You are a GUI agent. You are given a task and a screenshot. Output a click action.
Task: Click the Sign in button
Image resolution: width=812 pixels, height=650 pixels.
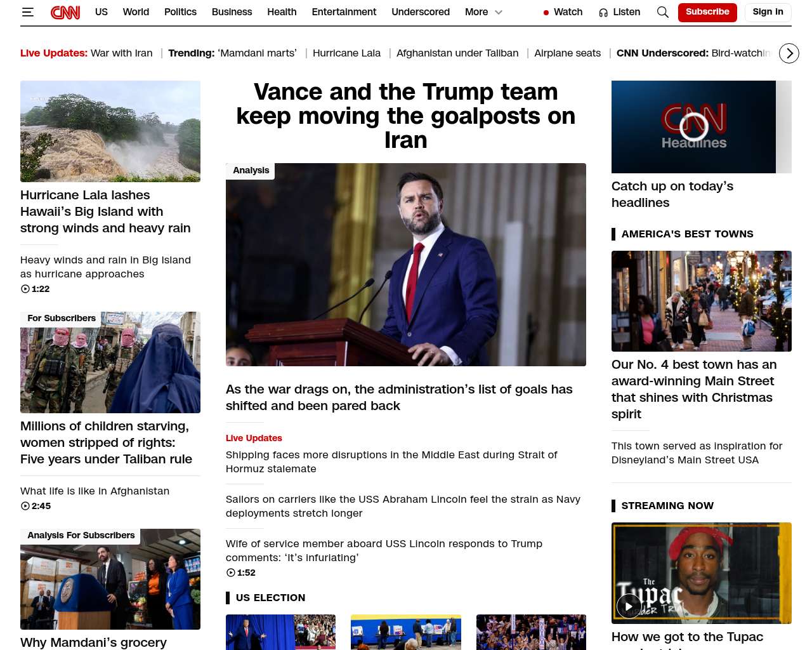[x=768, y=12]
